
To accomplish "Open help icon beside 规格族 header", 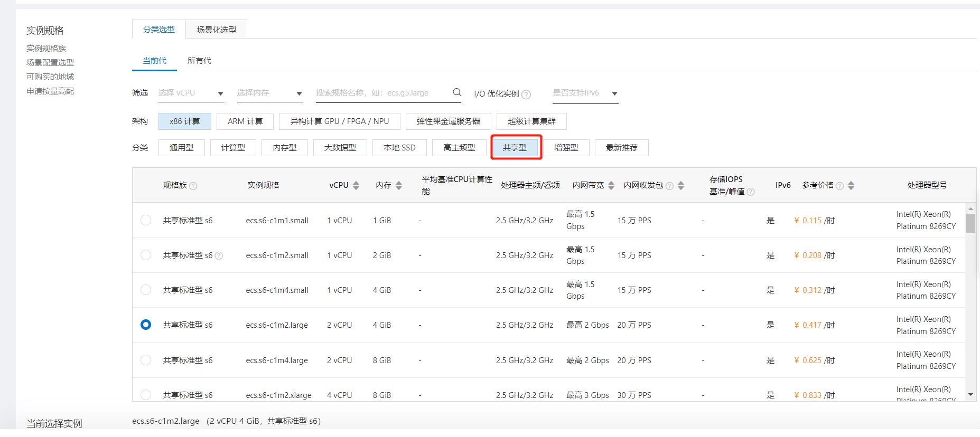I will point(193,186).
